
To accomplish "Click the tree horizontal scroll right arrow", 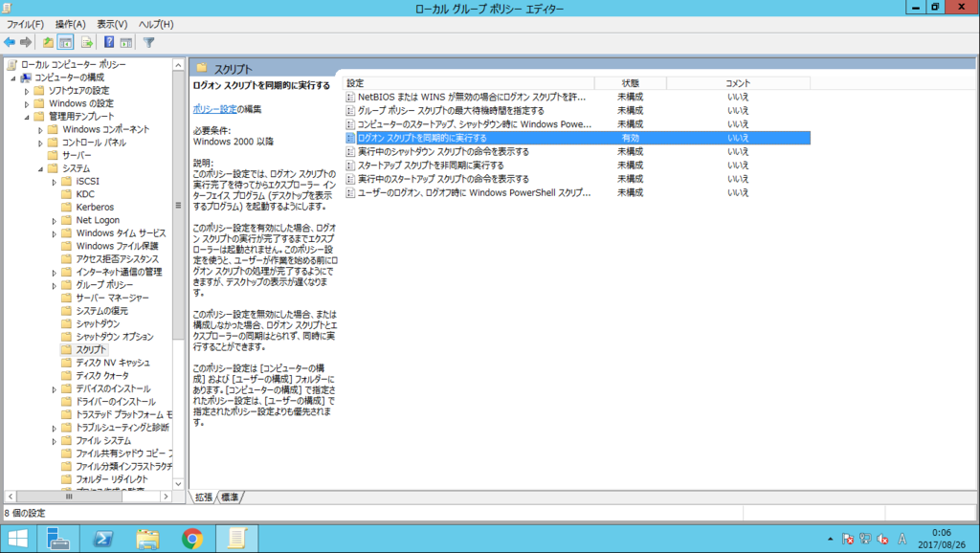I will tap(166, 497).
